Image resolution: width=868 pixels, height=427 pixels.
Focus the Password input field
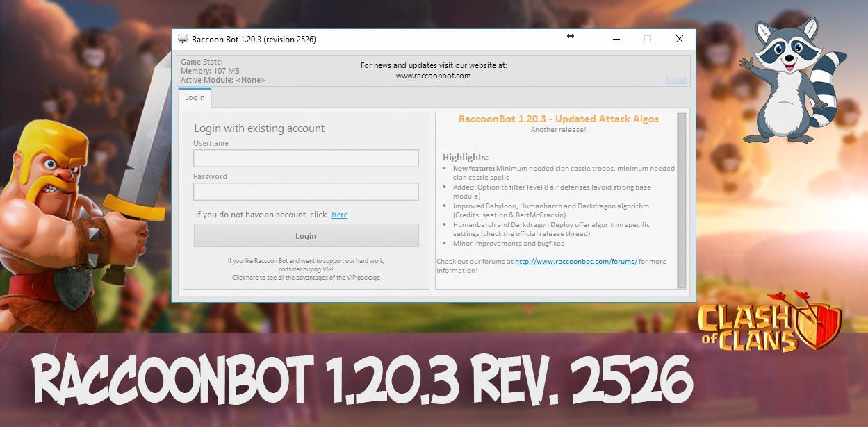[306, 192]
